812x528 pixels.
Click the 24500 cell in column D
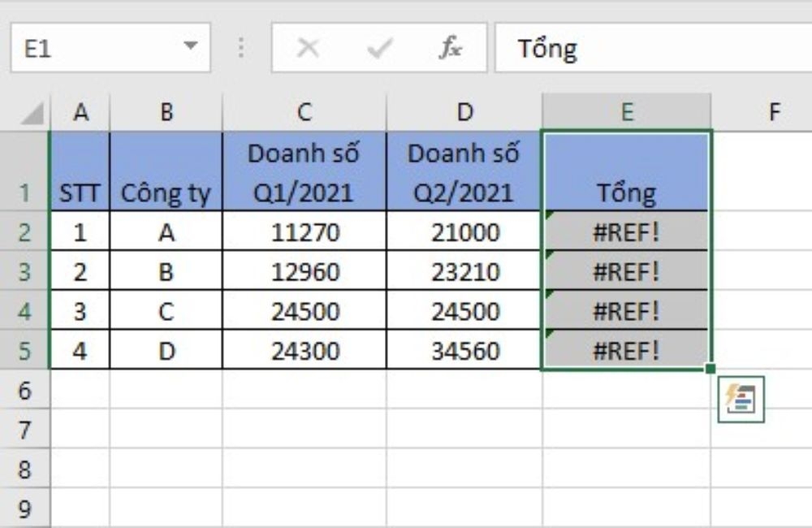[464, 309]
